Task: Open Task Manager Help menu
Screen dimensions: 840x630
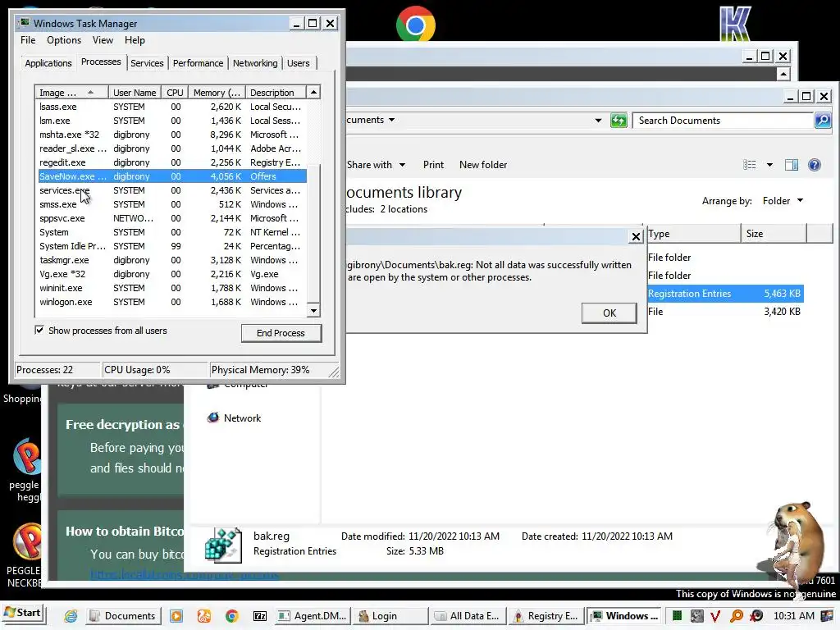Action: tap(135, 40)
